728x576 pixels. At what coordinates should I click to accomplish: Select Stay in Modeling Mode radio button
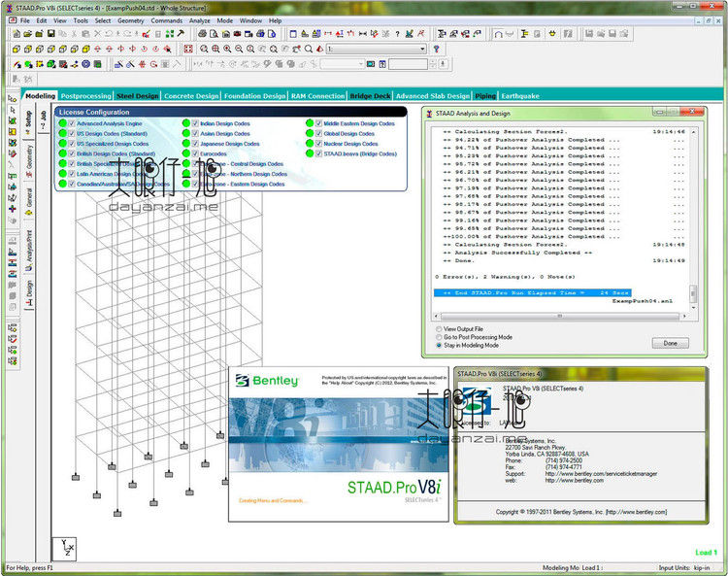point(439,346)
